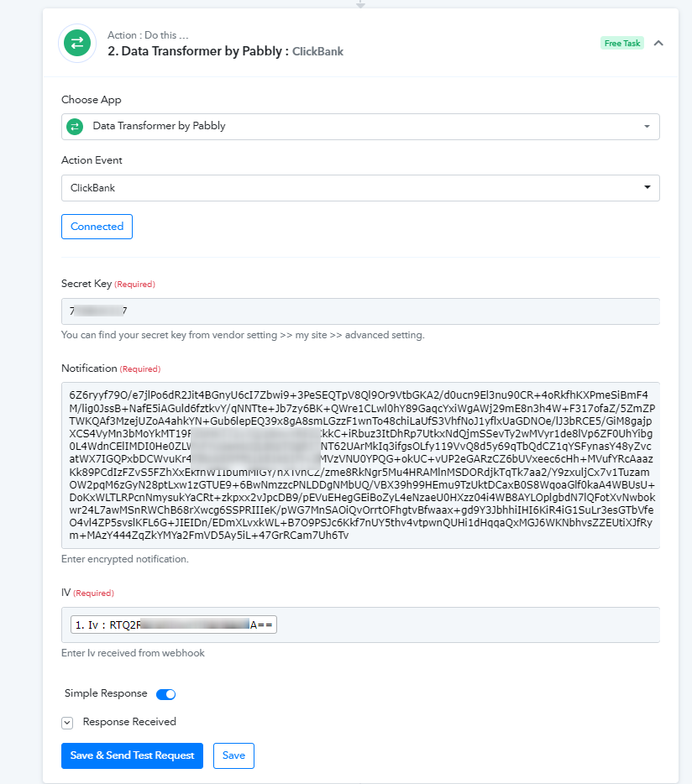Click the Save button

(x=233, y=755)
